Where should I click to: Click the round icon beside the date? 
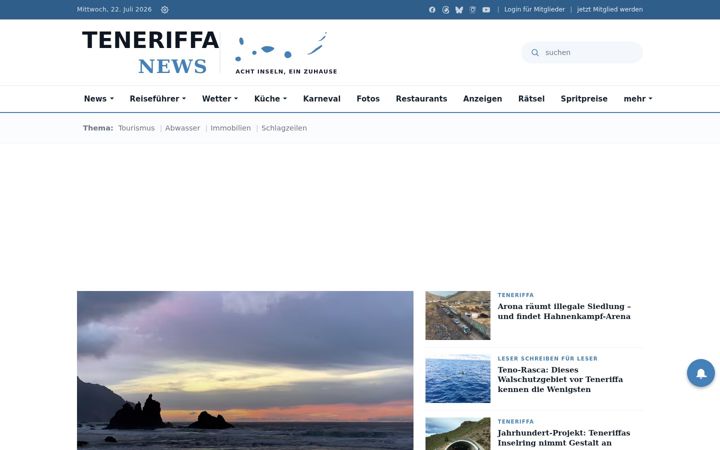pos(165,10)
